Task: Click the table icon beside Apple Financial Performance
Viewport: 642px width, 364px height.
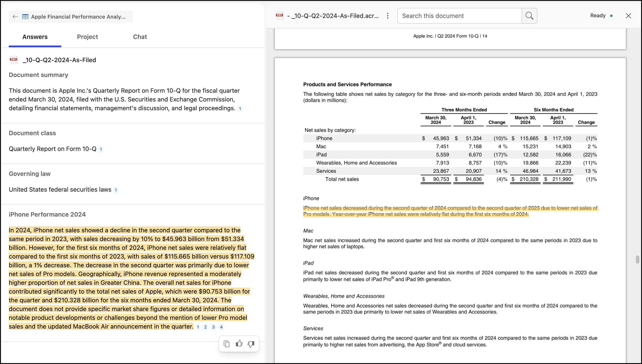Action: pyautogui.click(x=25, y=17)
